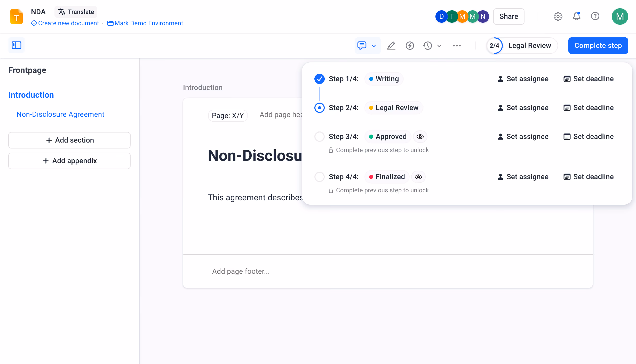This screenshot has height=364, width=636.
Task: Open notifications bell icon
Action: coord(577,16)
